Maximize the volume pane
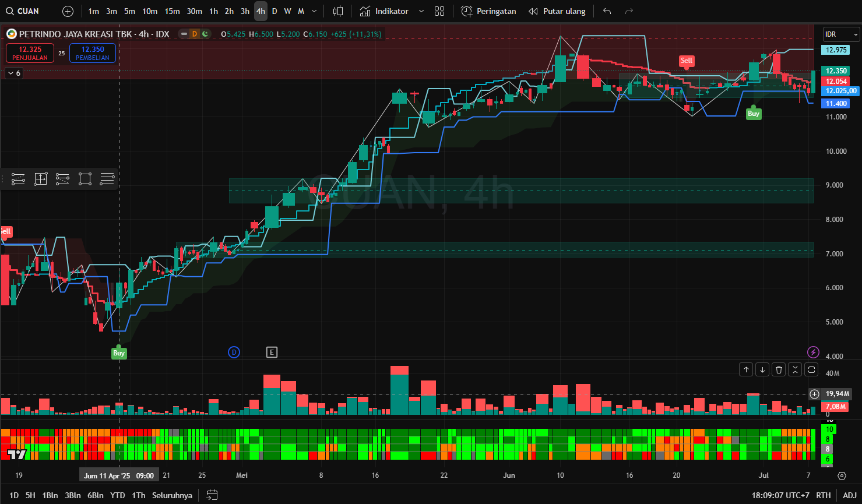Screen dimensions: 862x504 (x=812, y=369)
